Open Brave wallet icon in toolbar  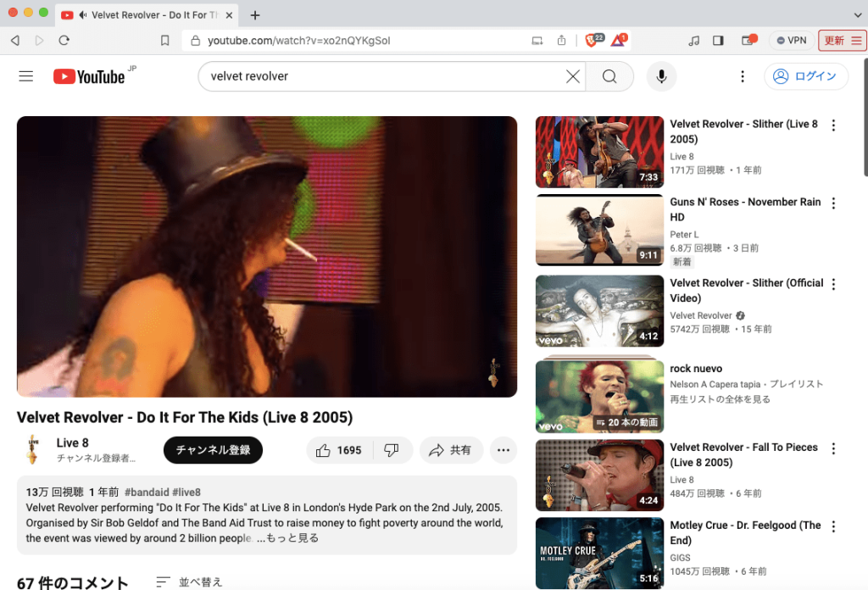(x=748, y=40)
